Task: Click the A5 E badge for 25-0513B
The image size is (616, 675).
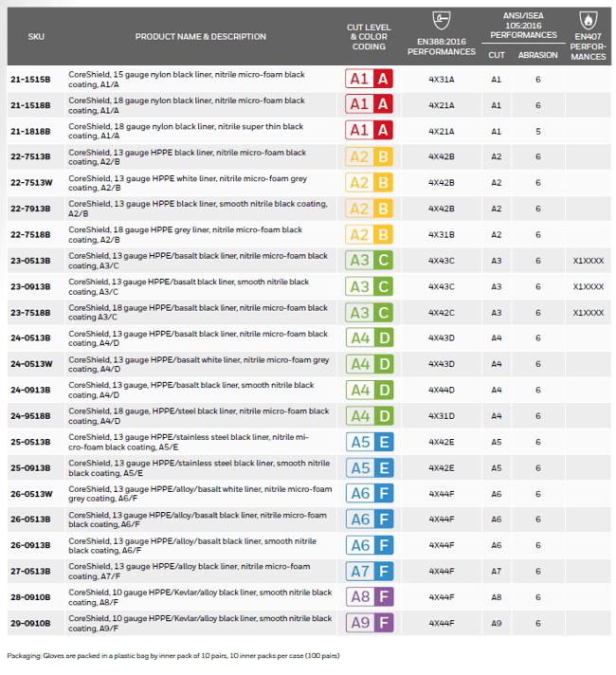Action: (x=370, y=442)
